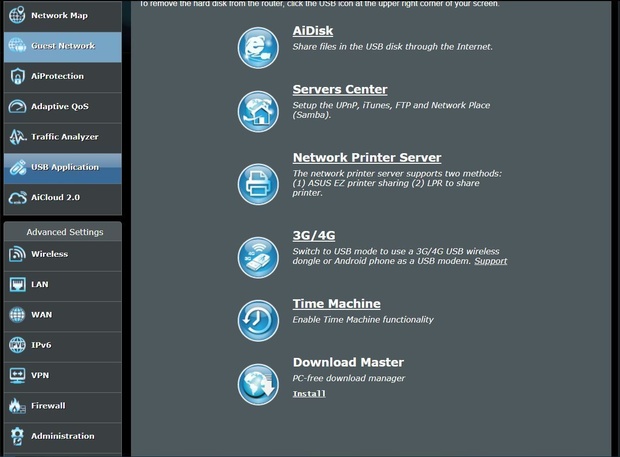Open the Servers Center title link
The height and width of the screenshot is (457, 620).
(340, 89)
